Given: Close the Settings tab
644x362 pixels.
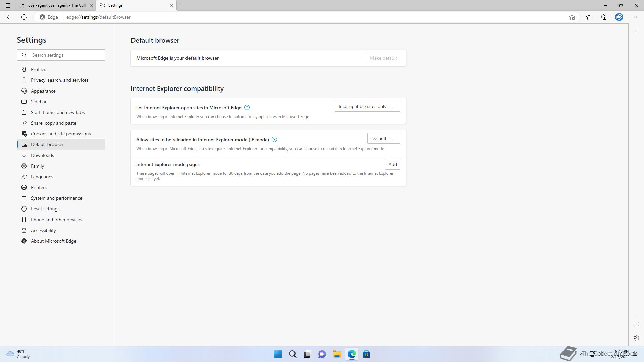Looking at the screenshot, I should pos(171,5).
